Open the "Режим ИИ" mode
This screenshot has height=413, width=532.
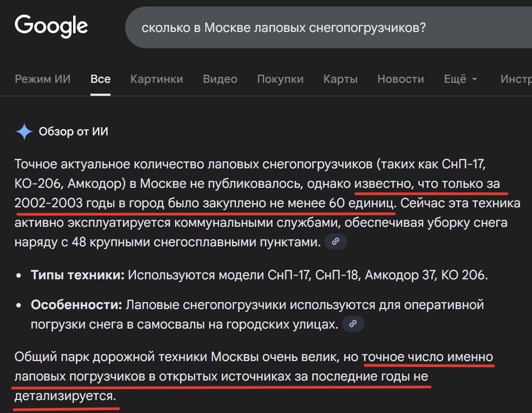(x=42, y=78)
